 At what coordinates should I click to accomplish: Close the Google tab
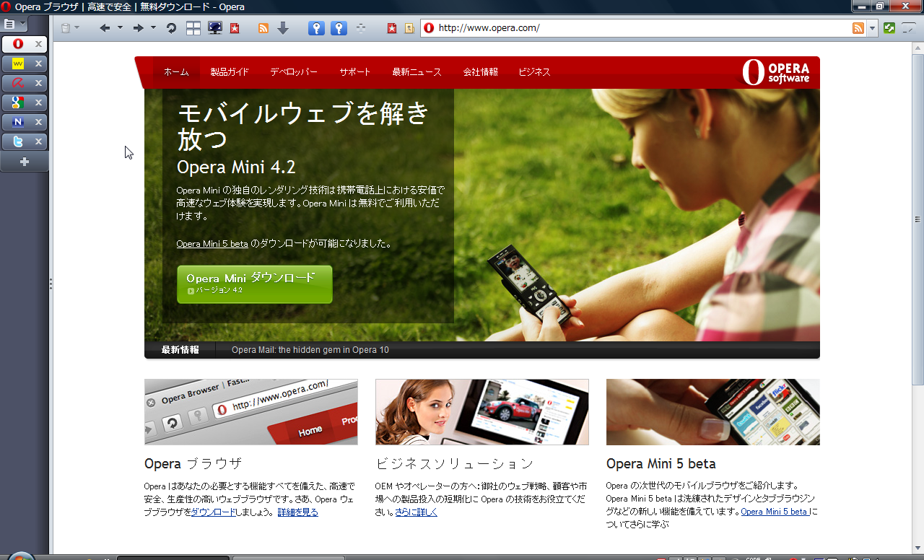(39, 102)
